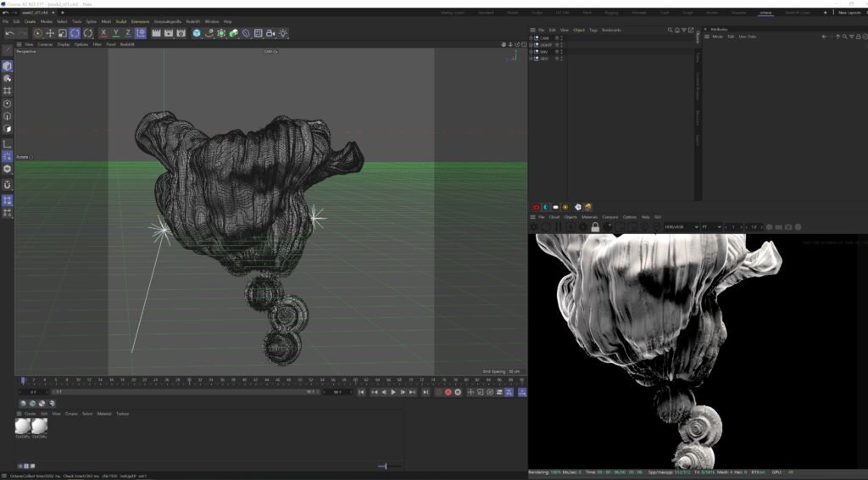Toggle visibility dots of the CAM object
This screenshot has height=480, width=868.
point(560,38)
